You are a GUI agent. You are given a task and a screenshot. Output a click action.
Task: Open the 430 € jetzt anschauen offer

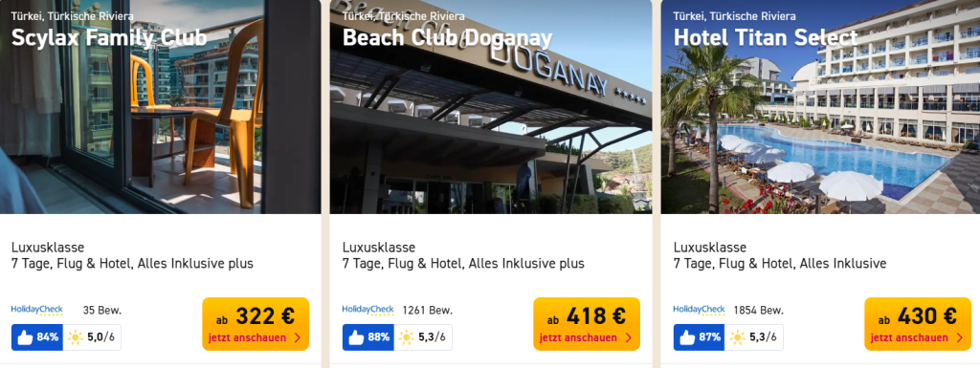(918, 324)
